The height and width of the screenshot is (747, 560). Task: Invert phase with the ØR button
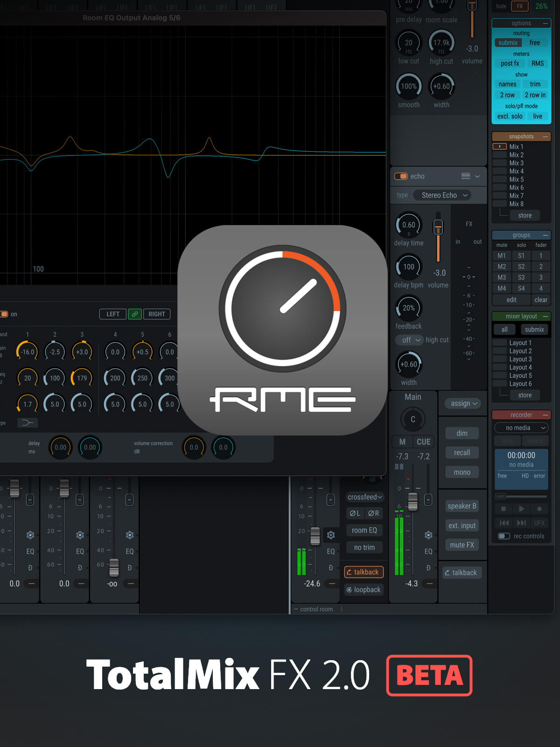click(373, 513)
